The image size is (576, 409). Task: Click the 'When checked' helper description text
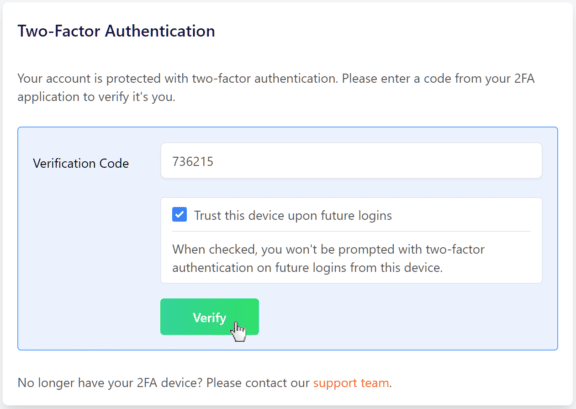tap(328, 258)
